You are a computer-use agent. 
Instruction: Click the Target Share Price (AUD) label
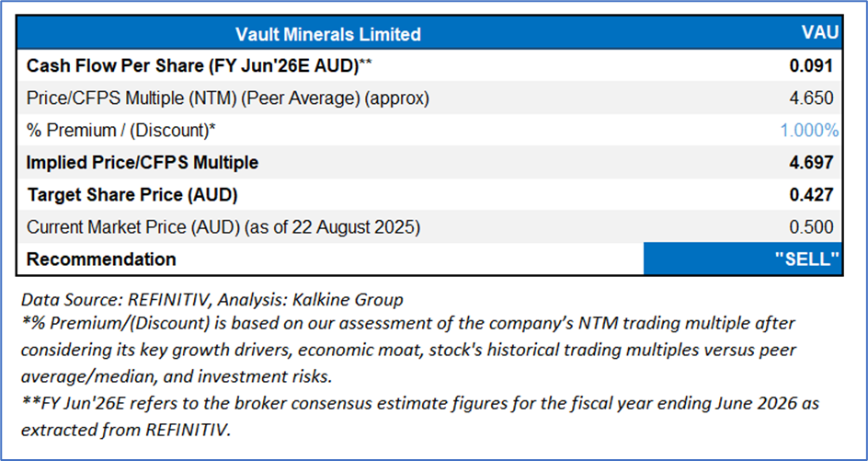click(131, 195)
